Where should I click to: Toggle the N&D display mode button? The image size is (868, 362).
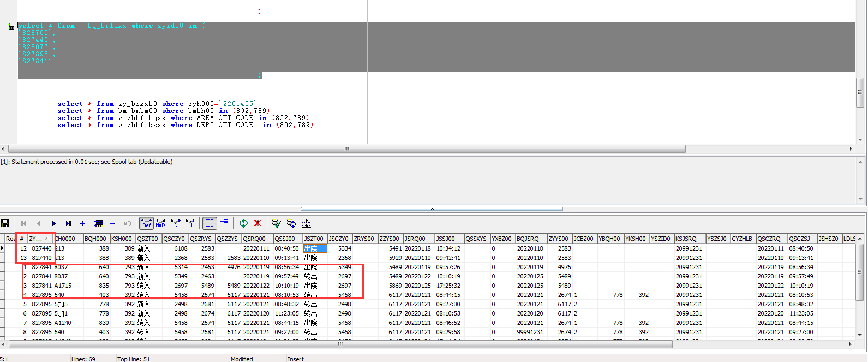point(160,223)
